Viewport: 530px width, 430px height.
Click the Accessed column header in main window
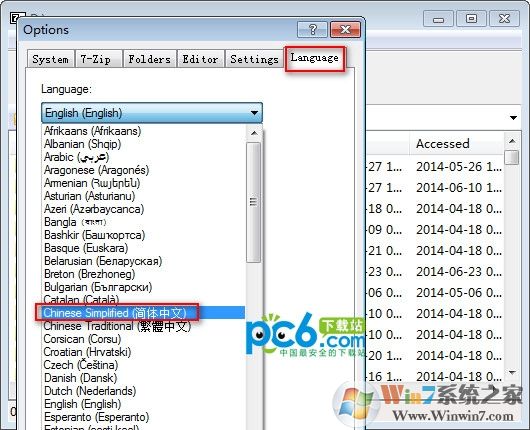click(456, 144)
